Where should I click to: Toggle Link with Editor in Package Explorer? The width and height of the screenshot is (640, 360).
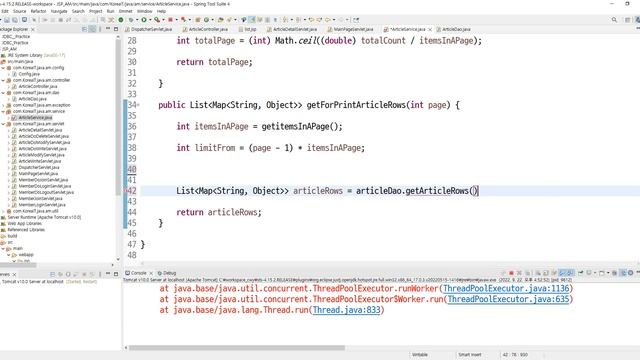pos(93,29)
